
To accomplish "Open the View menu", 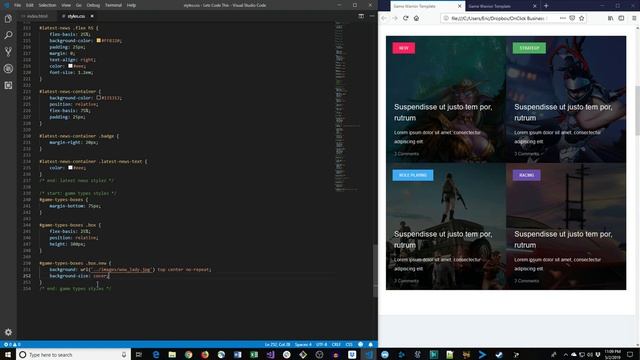I will 66,5.
